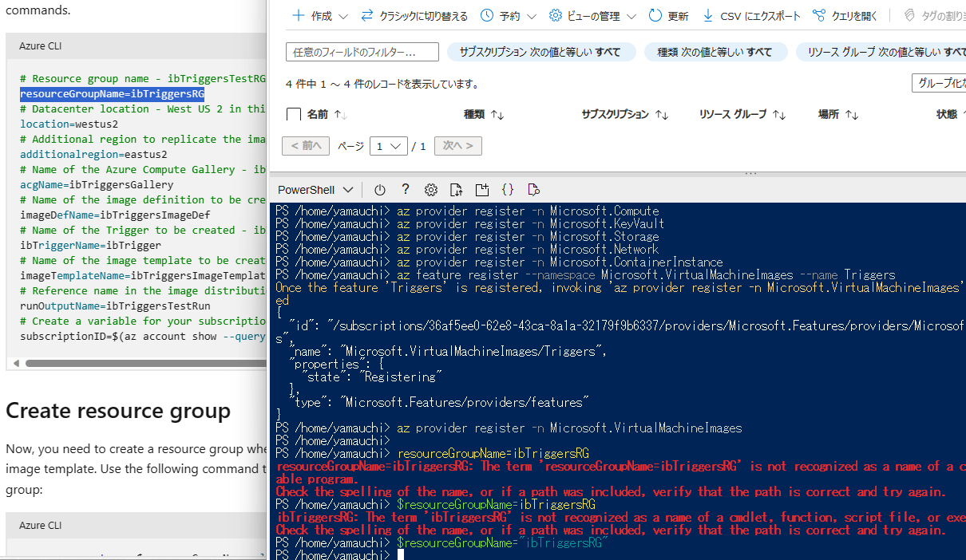This screenshot has width=966, height=560.
Task: Open the Cloud Shell file upload/download icon
Action: 457,190
